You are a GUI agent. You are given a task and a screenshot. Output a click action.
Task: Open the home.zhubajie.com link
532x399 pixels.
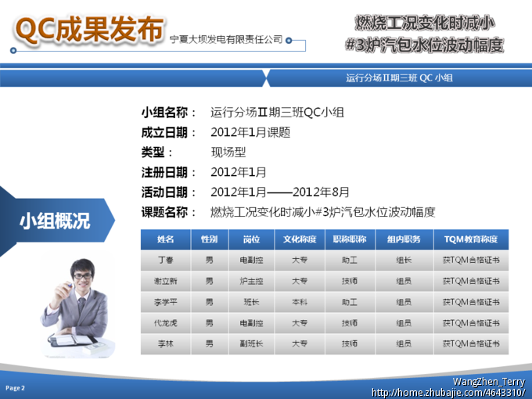pyautogui.click(x=447, y=392)
